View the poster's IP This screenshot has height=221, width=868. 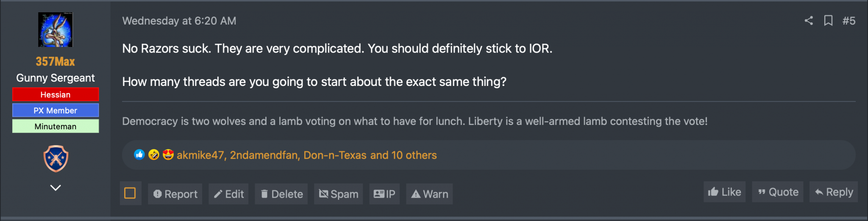coord(384,194)
